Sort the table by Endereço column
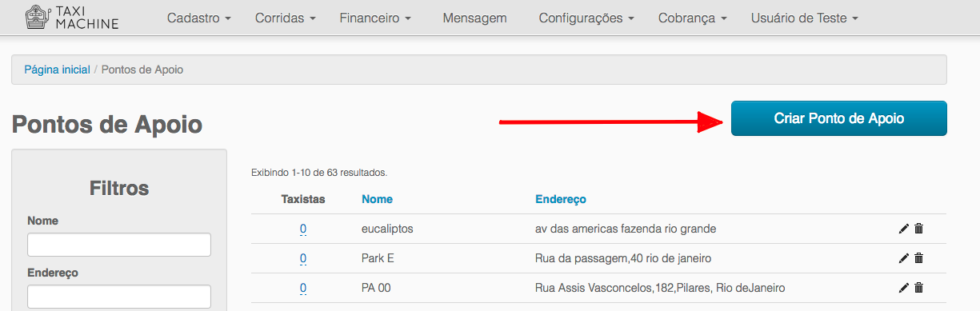Viewport: 980px width, 311px height. coord(561,199)
